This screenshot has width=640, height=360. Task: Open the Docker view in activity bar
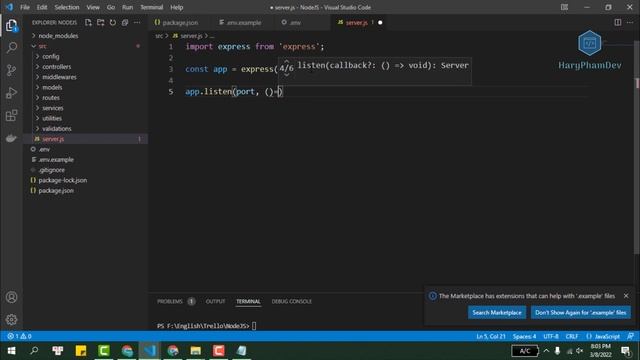[11, 138]
